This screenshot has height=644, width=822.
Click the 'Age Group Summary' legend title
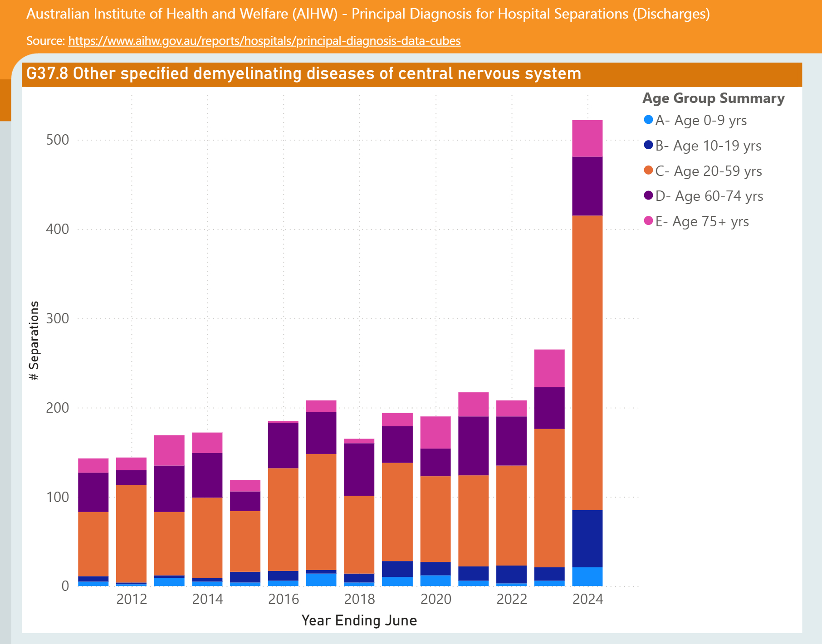click(713, 98)
